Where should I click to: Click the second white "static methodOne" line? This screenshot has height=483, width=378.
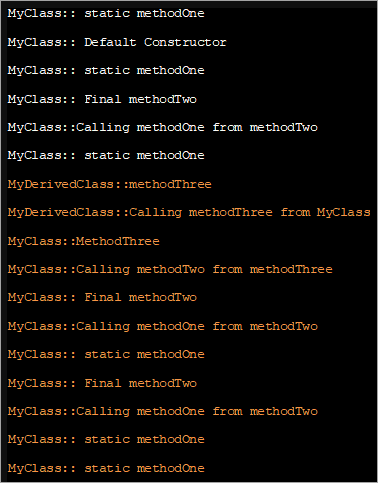click(106, 71)
